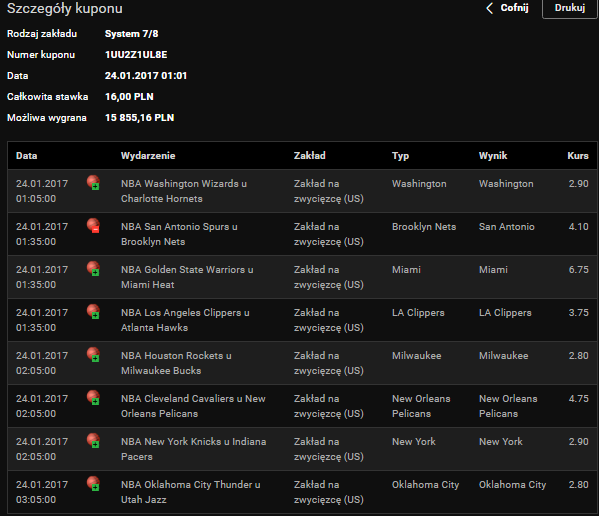Click the Typ column header

click(x=400, y=156)
